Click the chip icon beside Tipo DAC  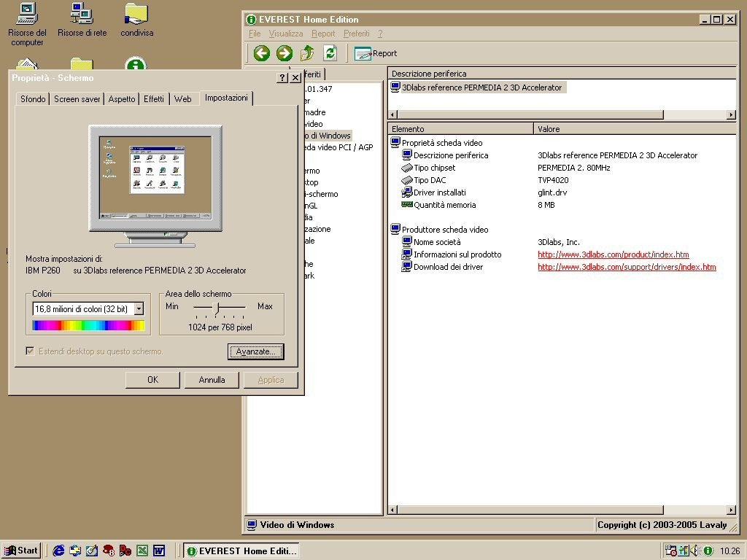pos(407,180)
